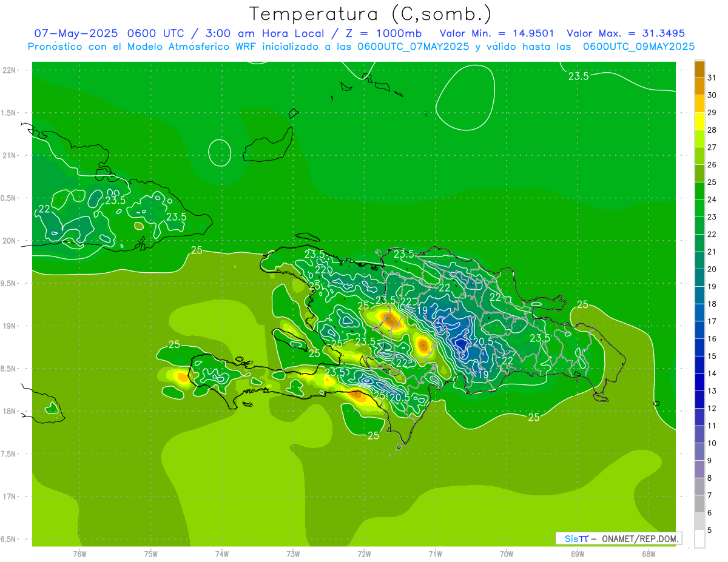Click the blue color scale segment between 16 and 17
Viewport: 728px width, 562px height.
click(x=699, y=330)
